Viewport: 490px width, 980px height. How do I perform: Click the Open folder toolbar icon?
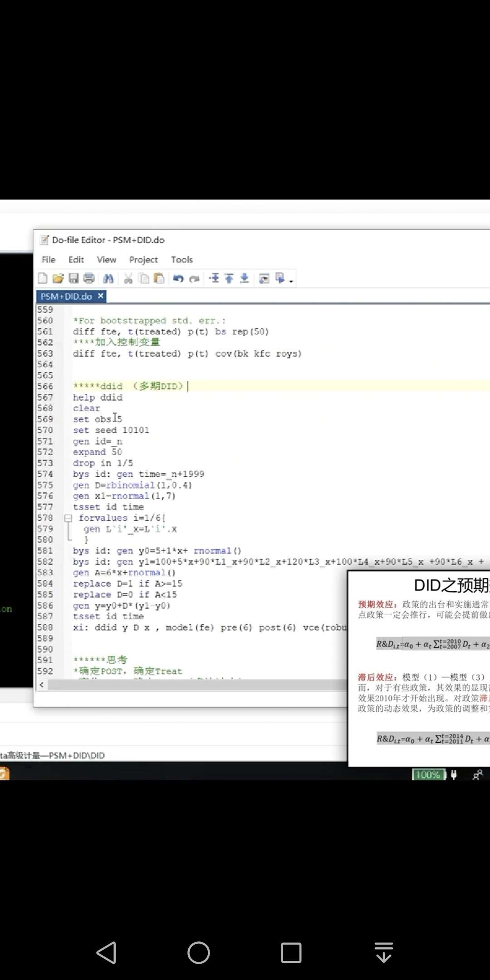58,278
